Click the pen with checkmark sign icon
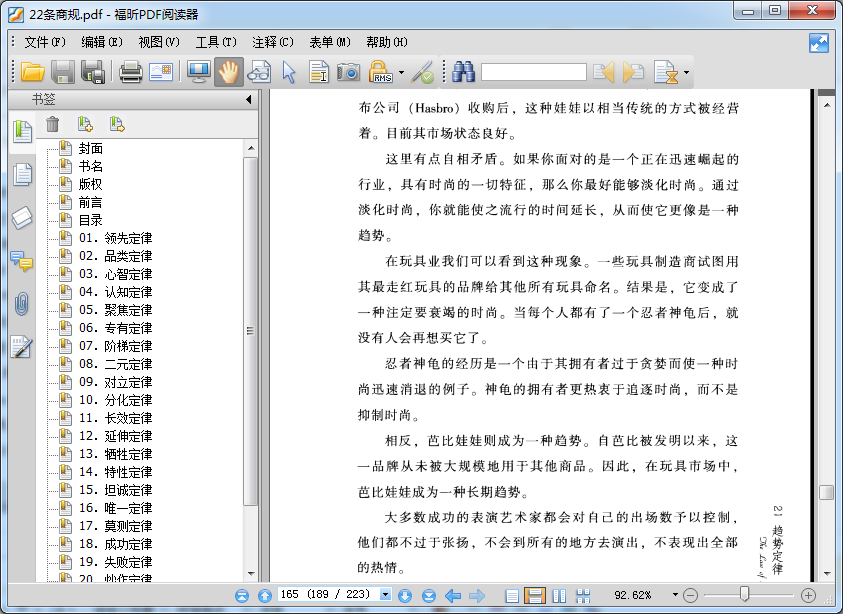 pos(422,72)
